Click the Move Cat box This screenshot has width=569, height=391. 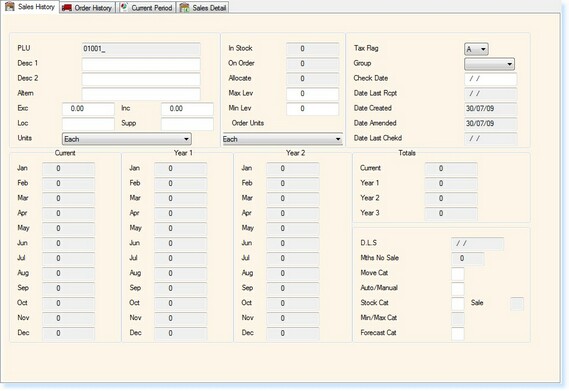click(x=458, y=273)
